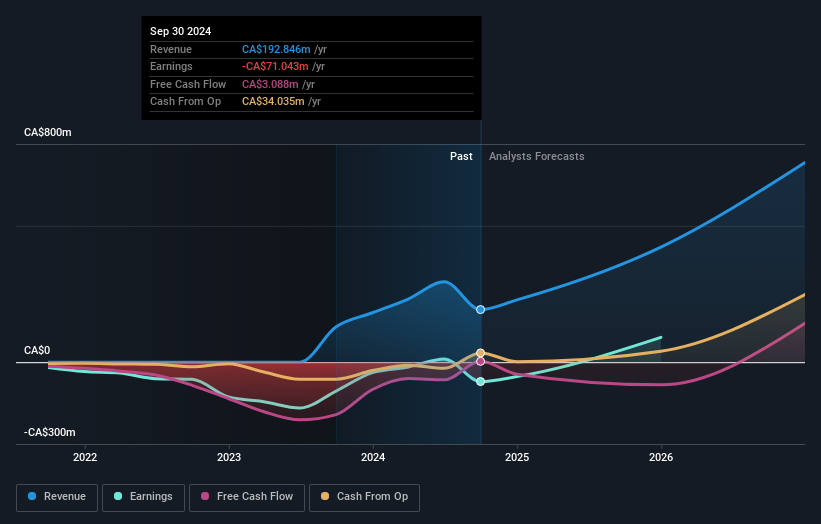Click the blue Revenue data point marker
The width and height of the screenshot is (821, 524).
[x=480, y=309]
